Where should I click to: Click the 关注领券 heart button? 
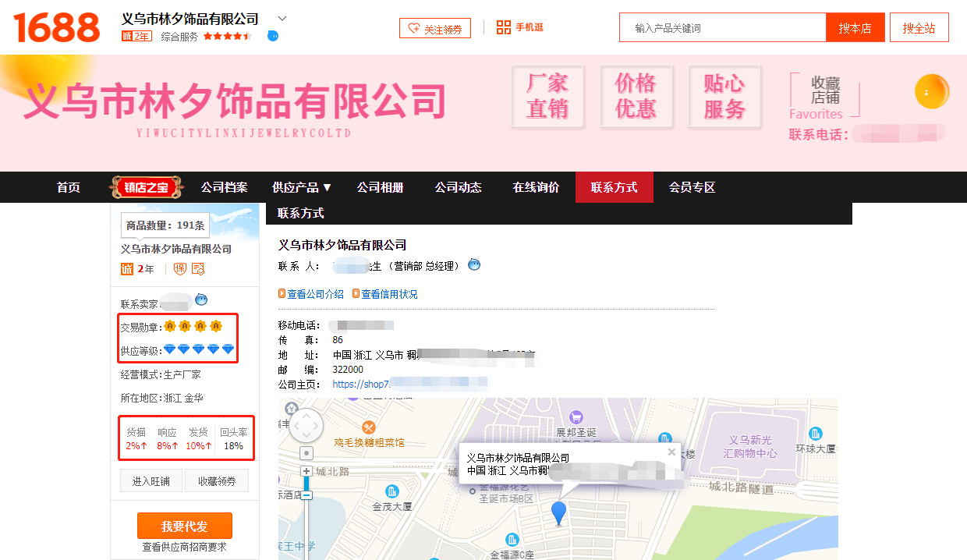click(x=435, y=28)
